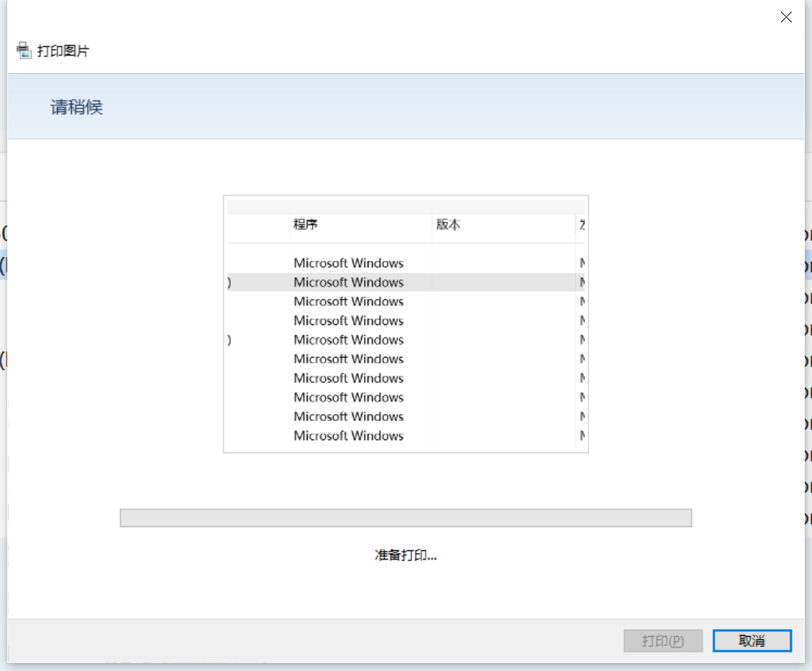
Task: Click the print preparation progress bar
Action: coord(405,518)
